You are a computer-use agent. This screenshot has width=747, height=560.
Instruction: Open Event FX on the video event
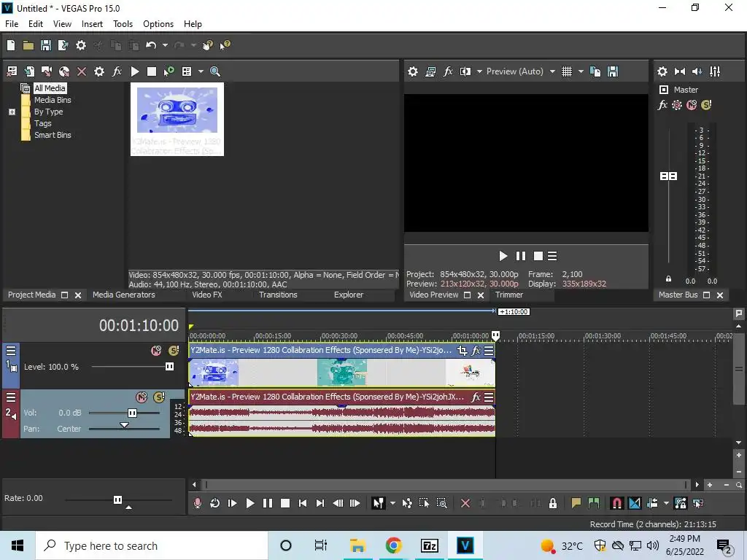pos(476,351)
